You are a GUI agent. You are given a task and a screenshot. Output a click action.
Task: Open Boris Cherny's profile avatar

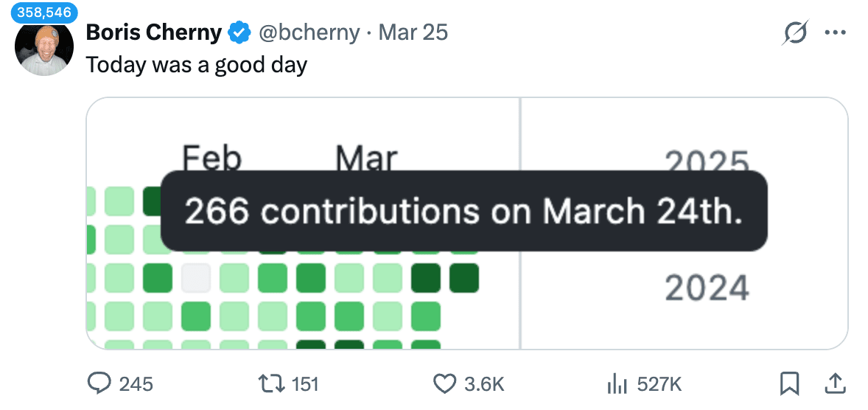pyautogui.click(x=44, y=48)
